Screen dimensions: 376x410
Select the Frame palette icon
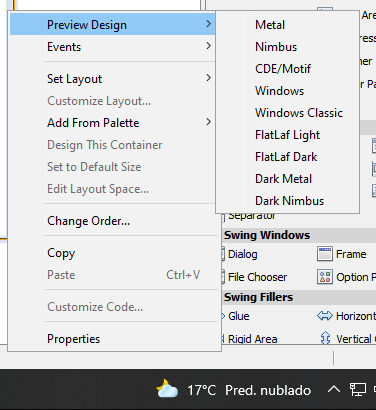pos(325,254)
